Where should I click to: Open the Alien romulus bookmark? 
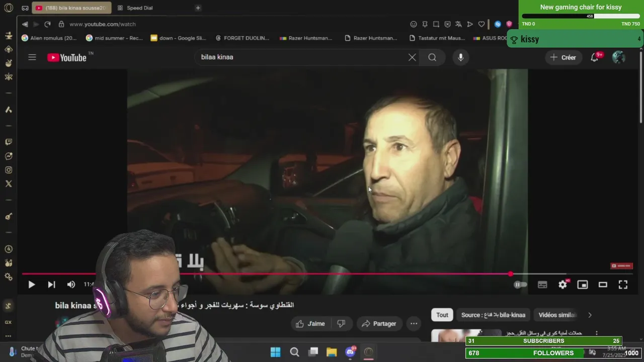(x=49, y=38)
